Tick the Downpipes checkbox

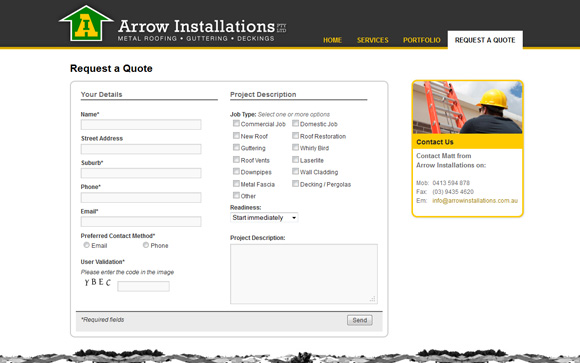click(236, 171)
